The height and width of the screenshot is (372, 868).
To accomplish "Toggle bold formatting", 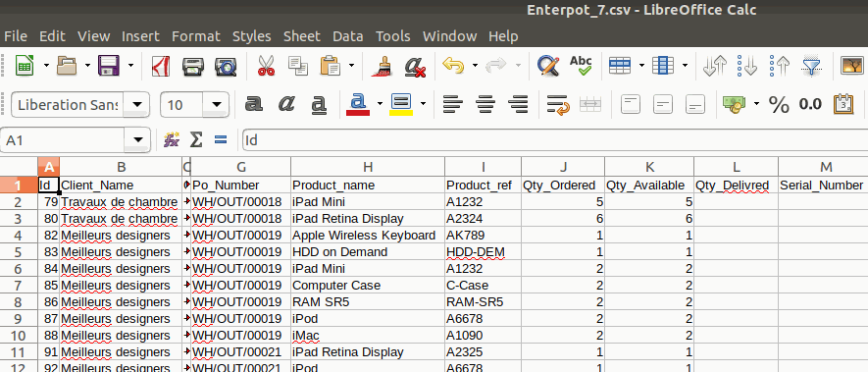I will (x=254, y=104).
